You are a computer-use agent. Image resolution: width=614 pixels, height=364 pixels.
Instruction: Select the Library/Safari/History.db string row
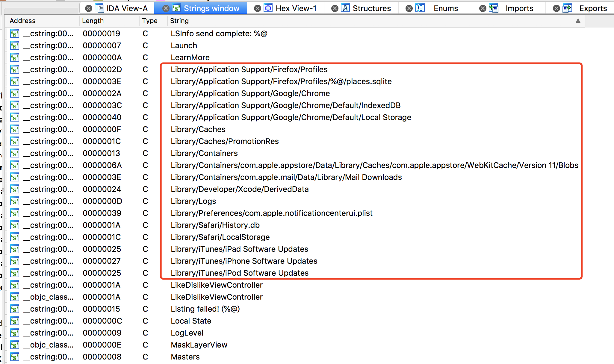click(x=215, y=225)
